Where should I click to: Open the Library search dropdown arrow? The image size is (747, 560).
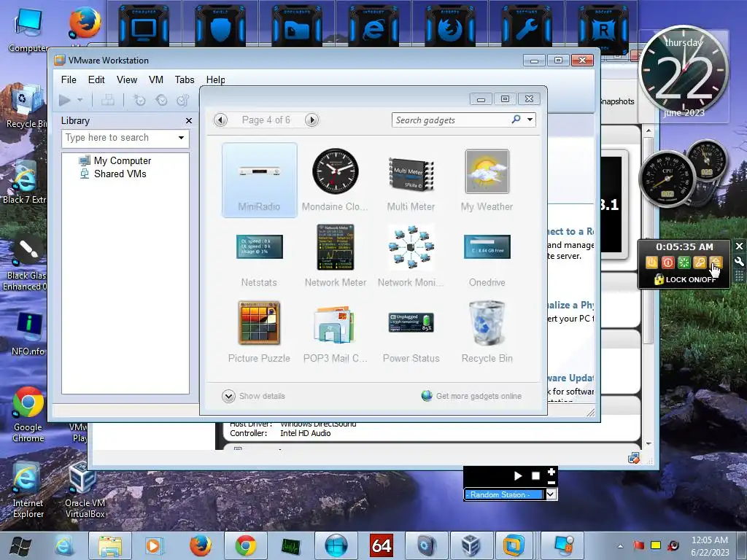click(x=181, y=138)
